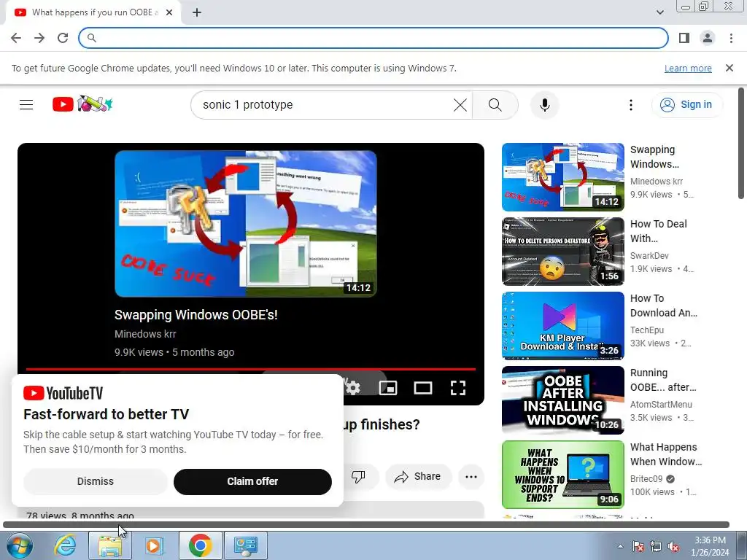Viewport: 747px width, 560px height.
Task: Share this video
Action: point(418,476)
